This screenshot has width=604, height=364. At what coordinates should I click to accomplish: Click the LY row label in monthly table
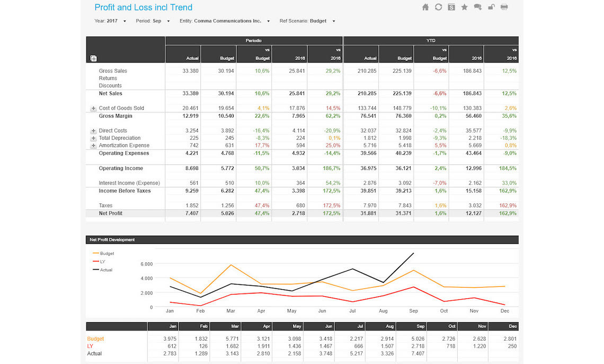[x=90, y=346]
